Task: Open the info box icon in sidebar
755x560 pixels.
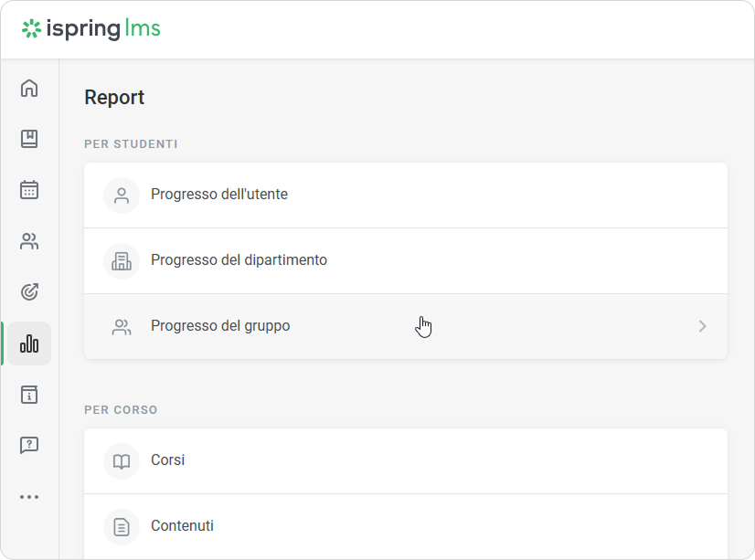Action: [29, 395]
